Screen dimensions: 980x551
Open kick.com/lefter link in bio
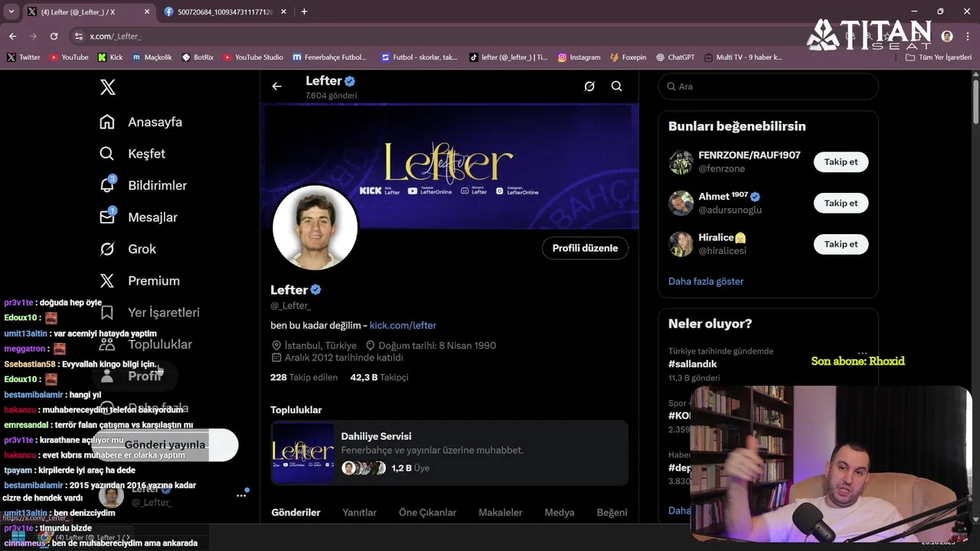click(403, 325)
